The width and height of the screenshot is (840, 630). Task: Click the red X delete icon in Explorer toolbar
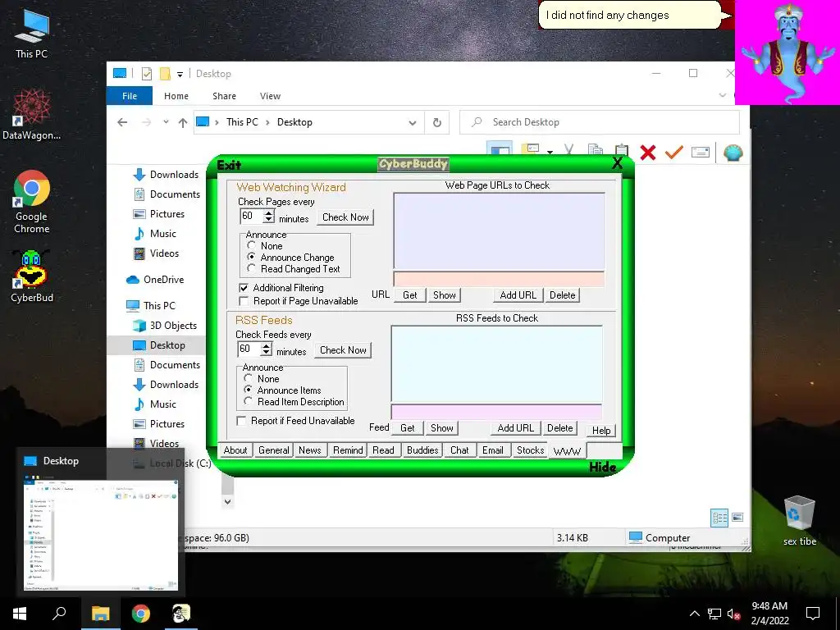coord(648,153)
